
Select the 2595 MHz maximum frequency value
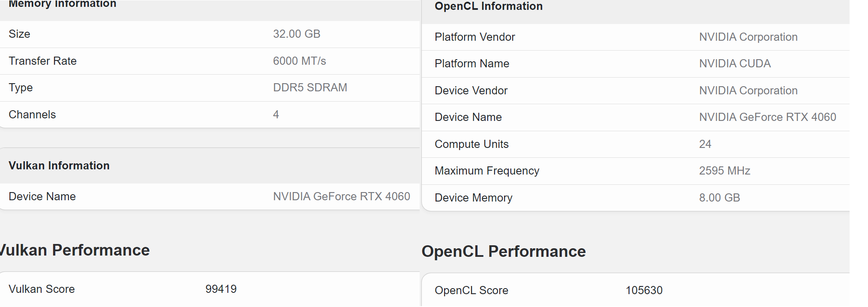tap(725, 171)
